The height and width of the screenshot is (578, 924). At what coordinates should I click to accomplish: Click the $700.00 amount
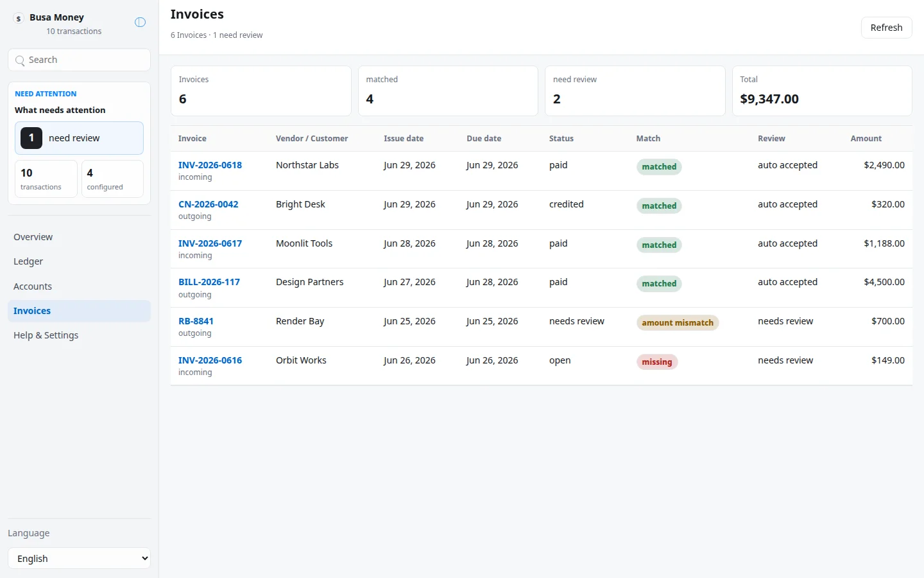click(888, 321)
